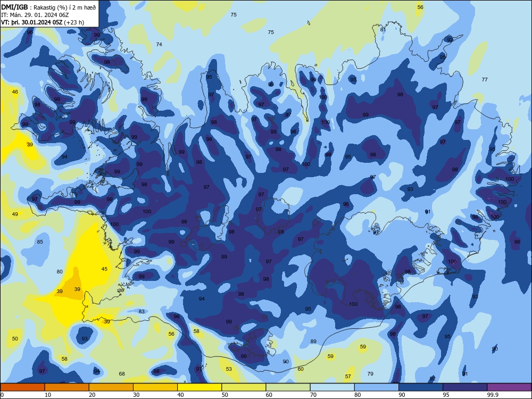Click the humidity value "79" on the map
532x399 pixels.
[x=370, y=374]
